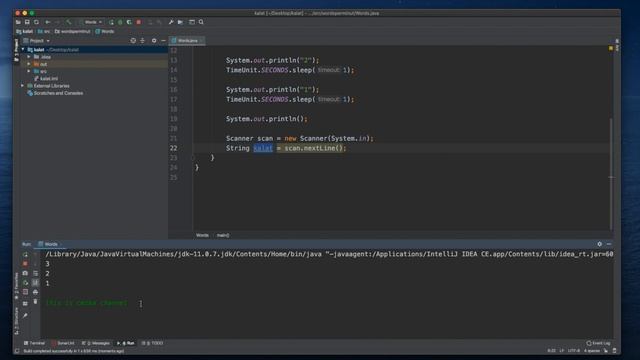Image resolution: width=640 pixels, height=360 pixels.
Task: Open the Terminal tool window tab
Action: (35, 343)
